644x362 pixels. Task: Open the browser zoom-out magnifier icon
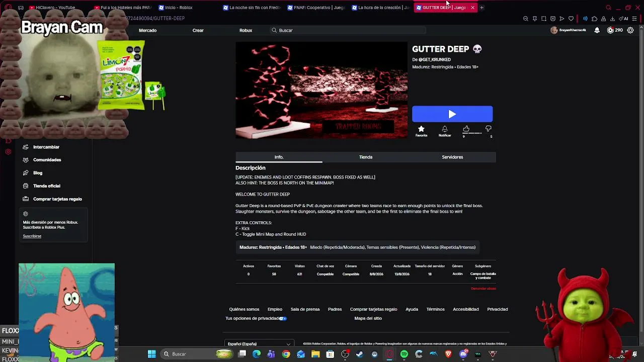pos(526,19)
